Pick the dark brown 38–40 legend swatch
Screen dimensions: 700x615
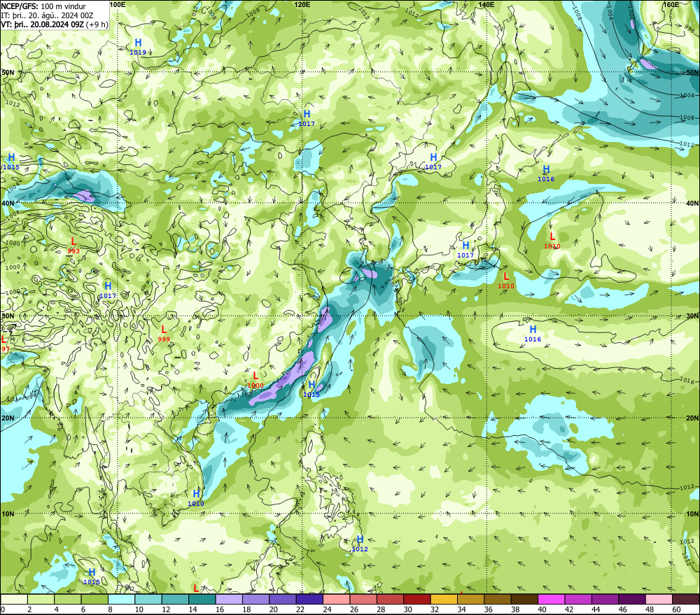coord(524,599)
